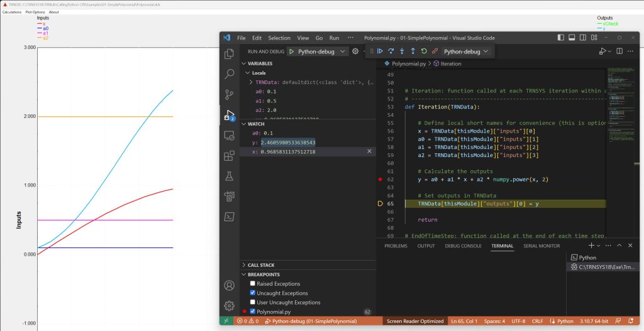This screenshot has height=331, width=644.
Task: Click the Continue debug button
Action: pyautogui.click(x=380, y=52)
